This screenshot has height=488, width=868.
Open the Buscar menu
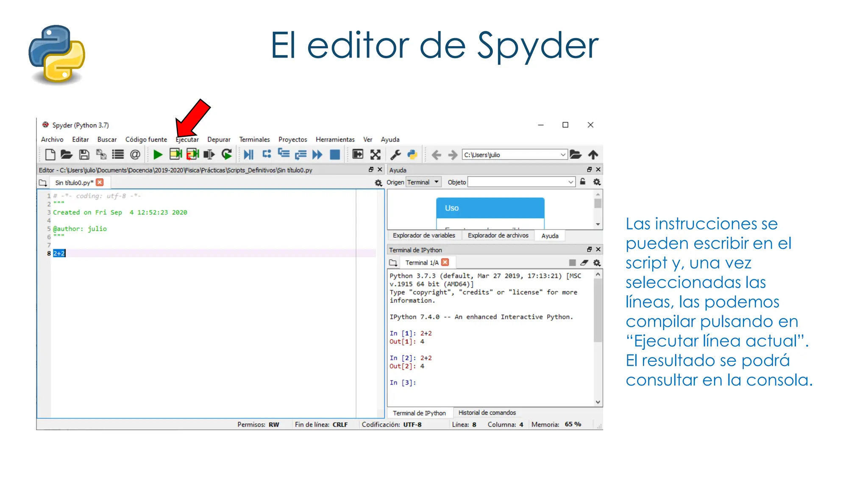pos(107,139)
